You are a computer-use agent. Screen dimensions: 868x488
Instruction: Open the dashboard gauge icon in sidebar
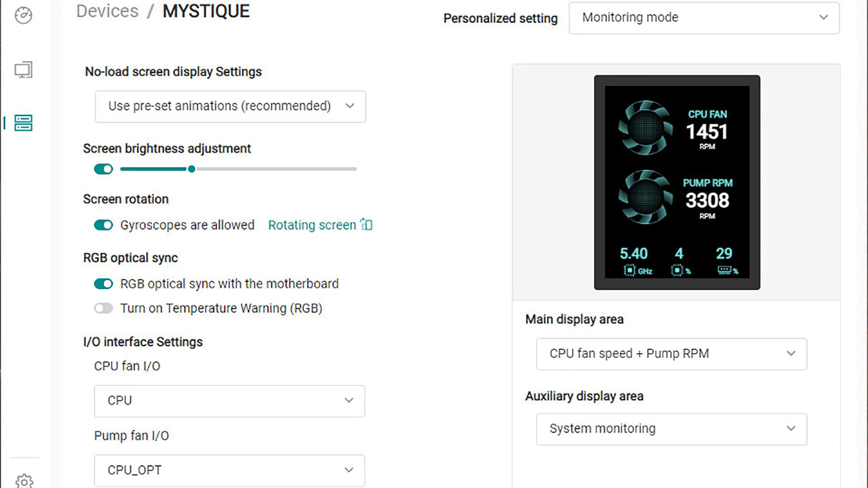point(24,15)
